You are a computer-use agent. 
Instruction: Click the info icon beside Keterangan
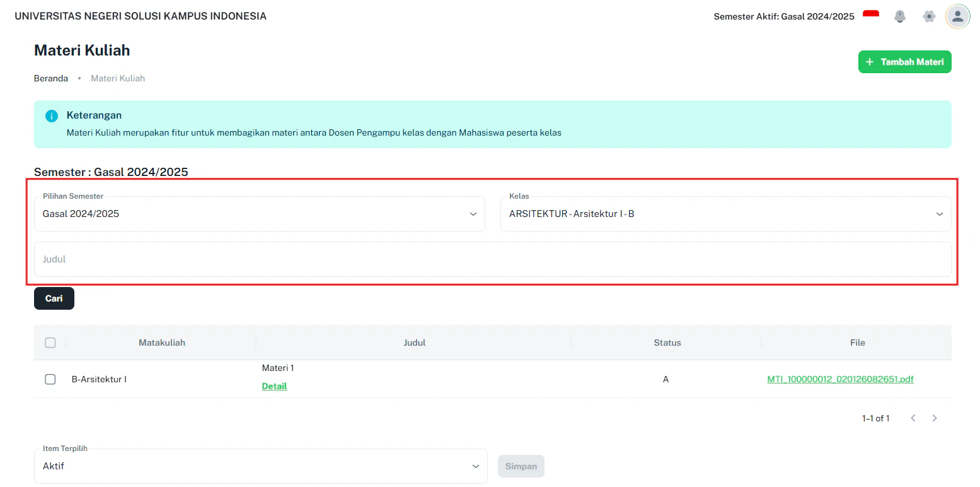(x=52, y=116)
